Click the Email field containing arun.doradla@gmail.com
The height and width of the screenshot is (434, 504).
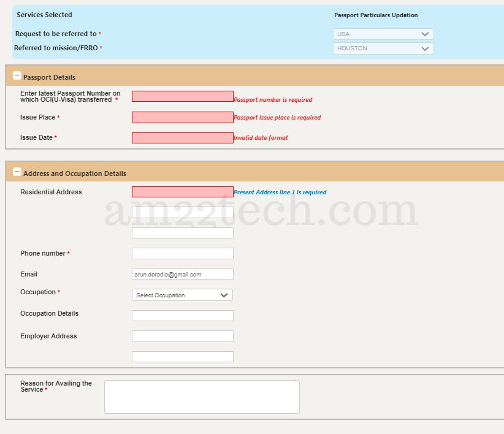[182, 273]
